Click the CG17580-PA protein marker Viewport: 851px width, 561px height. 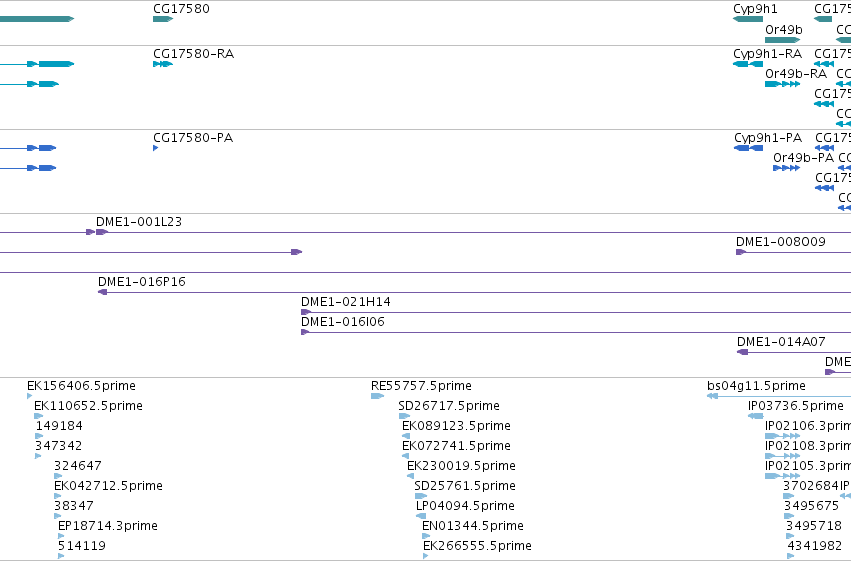pos(156,148)
